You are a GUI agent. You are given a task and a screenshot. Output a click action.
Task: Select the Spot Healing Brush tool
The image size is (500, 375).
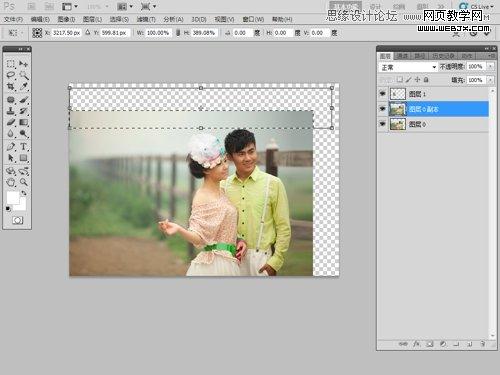pos(11,100)
